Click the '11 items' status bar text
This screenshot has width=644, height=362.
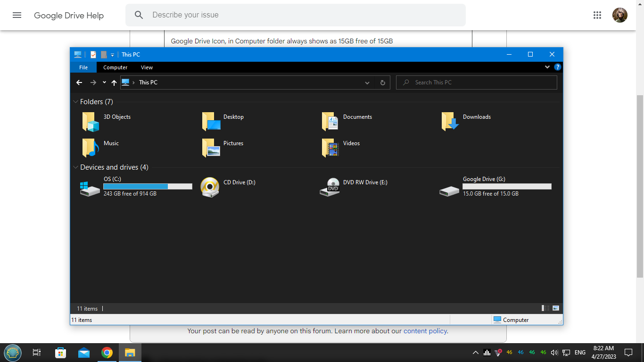pos(87,309)
